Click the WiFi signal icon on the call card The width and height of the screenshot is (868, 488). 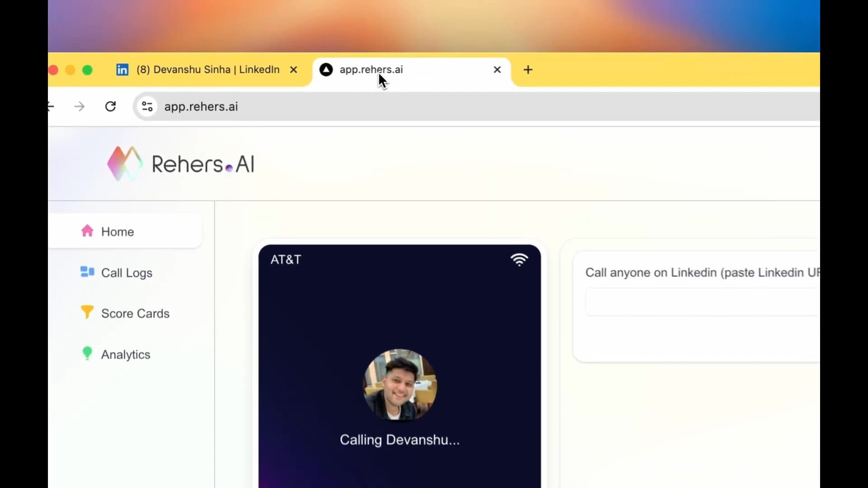point(520,259)
